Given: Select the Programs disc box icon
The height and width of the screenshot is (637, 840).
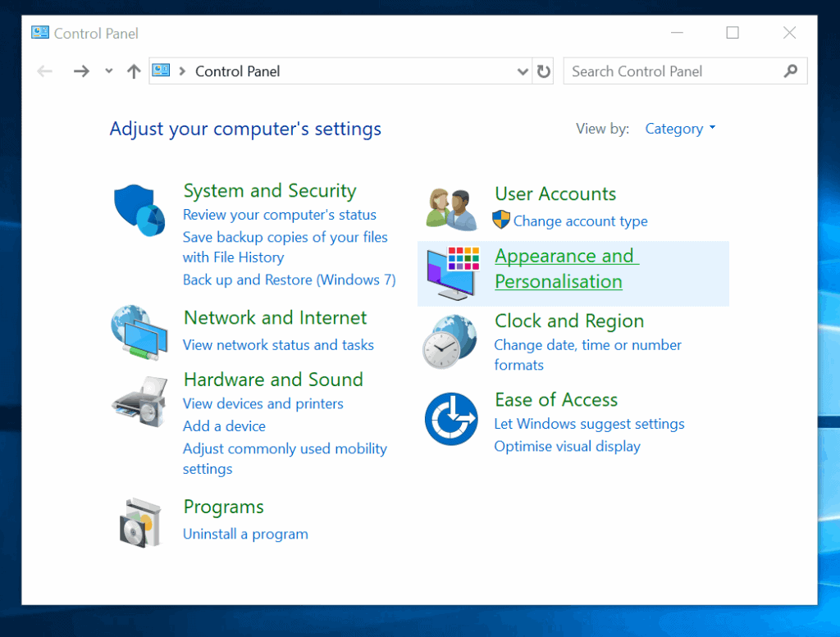Looking at the screenshot, I should [x=139, y=521].
